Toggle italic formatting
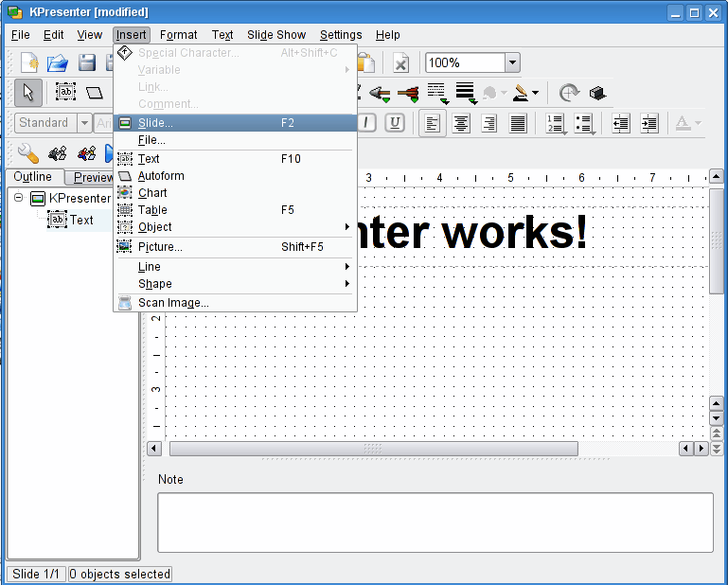This screenshot has height=585, width=728. tap(365, 123)
